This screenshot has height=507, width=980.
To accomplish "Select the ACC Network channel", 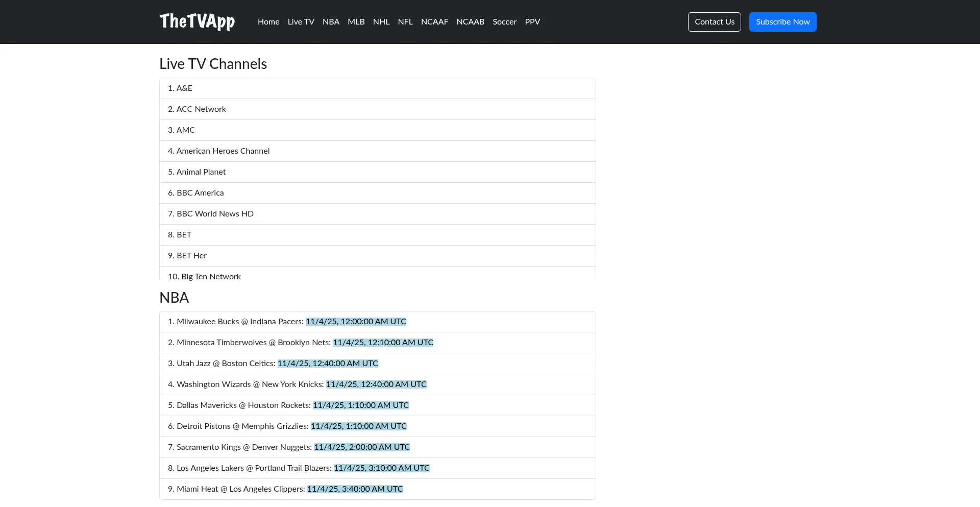I will coord(201,109).
